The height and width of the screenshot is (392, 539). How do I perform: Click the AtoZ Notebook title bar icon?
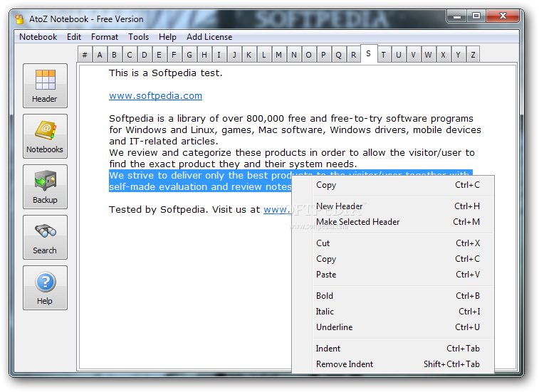point(20,19)
